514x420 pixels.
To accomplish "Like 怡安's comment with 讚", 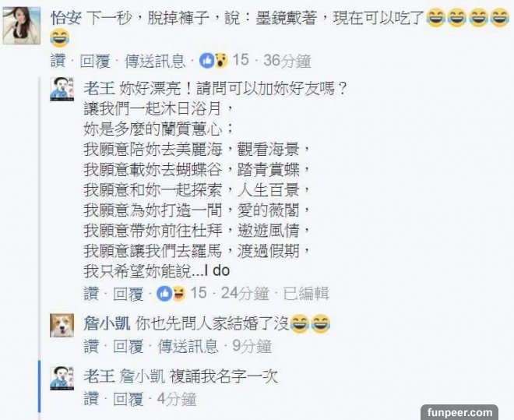I will pos(58,61).
